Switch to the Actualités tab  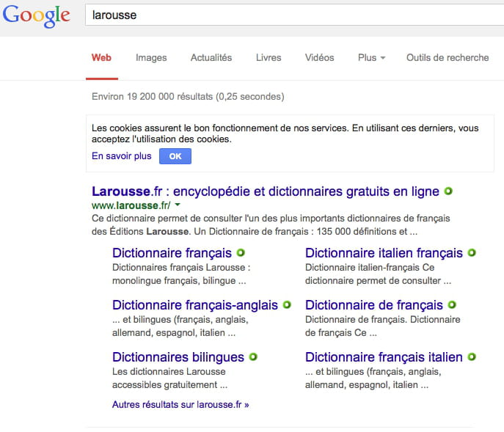(211, 57)
